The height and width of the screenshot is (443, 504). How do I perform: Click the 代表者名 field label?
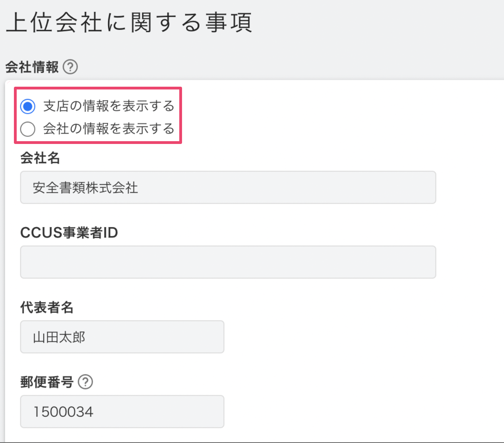pyautogui.click(x=47, y=307)
